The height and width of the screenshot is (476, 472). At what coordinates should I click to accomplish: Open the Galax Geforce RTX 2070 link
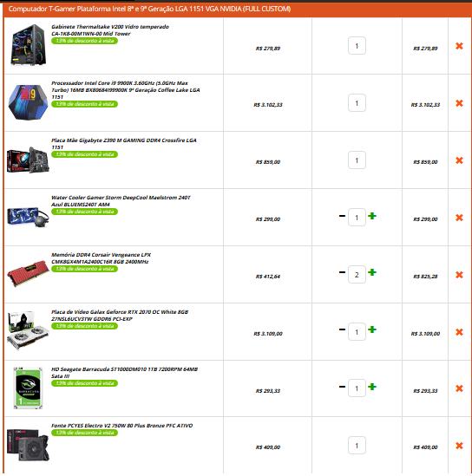(120, 316)
